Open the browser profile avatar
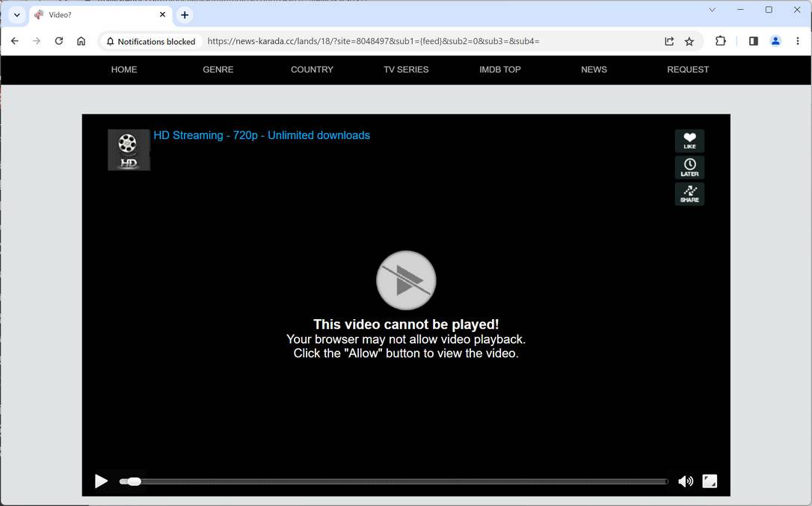812x506 pixels. (775, 41)
